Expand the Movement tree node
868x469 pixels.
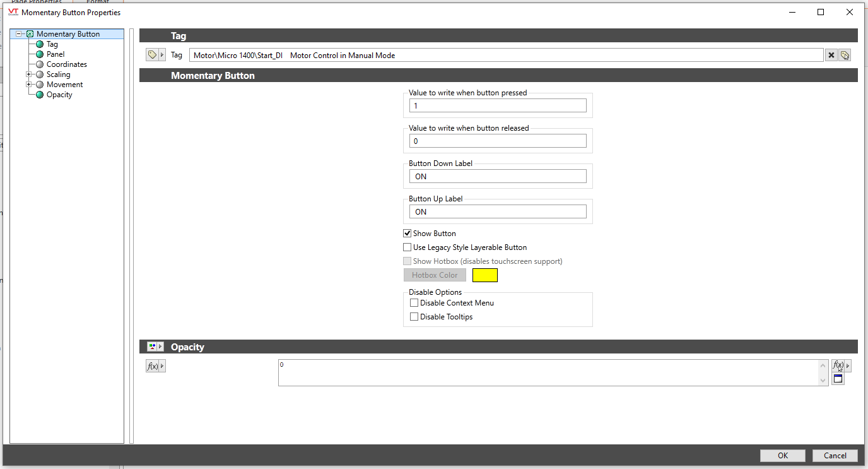pos(28,85)
